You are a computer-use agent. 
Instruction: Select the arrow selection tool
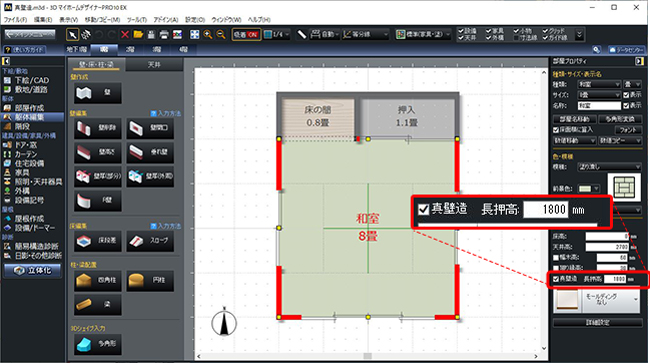(x=73, y=34)
